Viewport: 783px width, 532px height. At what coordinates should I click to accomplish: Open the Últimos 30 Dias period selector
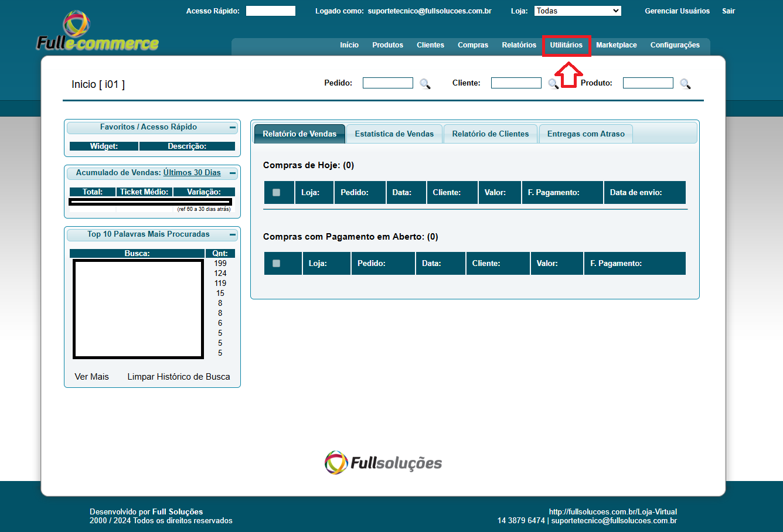click(192, 172)
